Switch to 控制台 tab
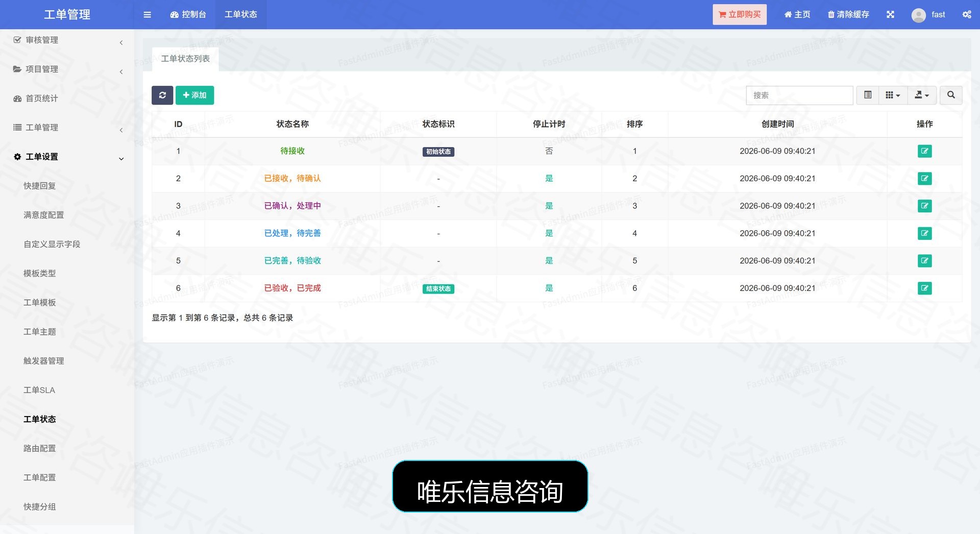The width and height of the screenshot is (980, 534). pos(188,14)
